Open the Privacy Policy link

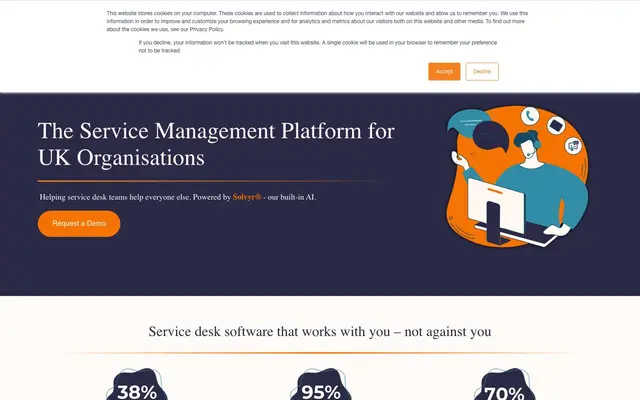(207, 29)
